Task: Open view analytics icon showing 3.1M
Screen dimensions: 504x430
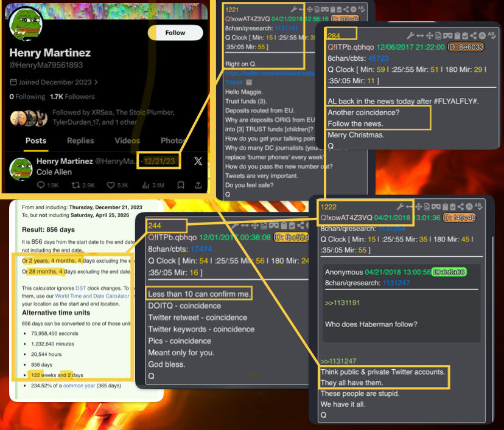Action: [145, 185]
